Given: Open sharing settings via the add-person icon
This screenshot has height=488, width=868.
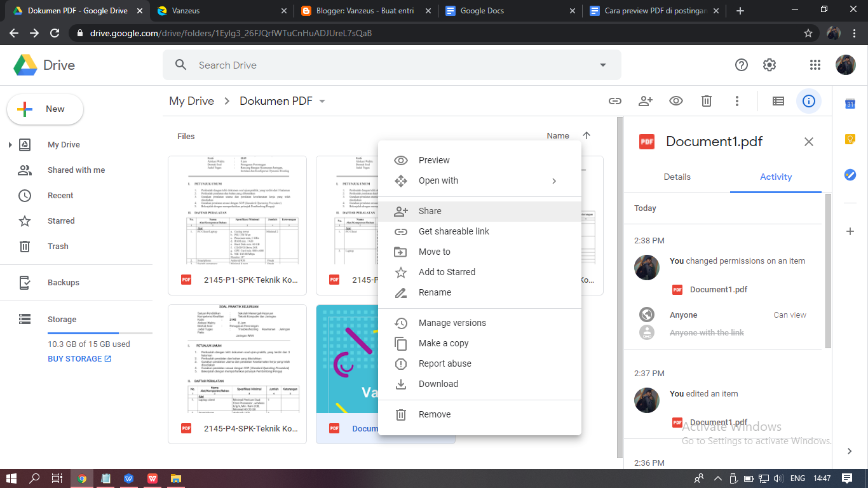Looking at the screenshot, I should point(645,101).
